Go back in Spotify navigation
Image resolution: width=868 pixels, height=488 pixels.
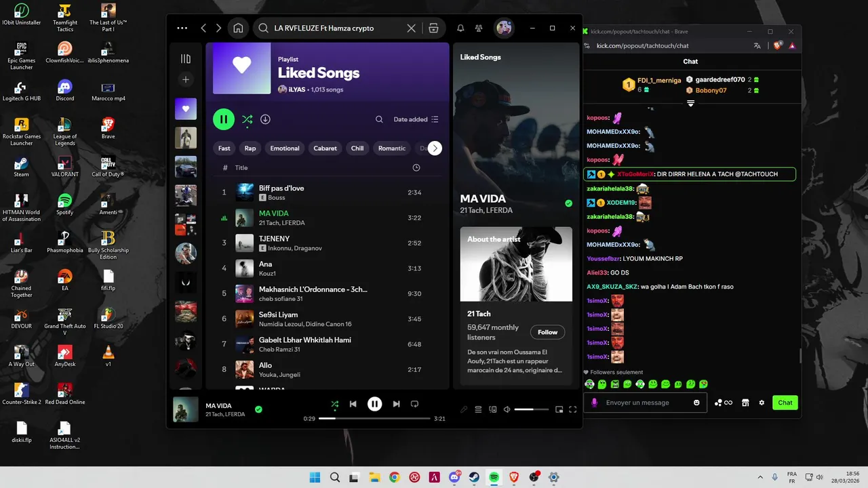[x=203, y=28]
